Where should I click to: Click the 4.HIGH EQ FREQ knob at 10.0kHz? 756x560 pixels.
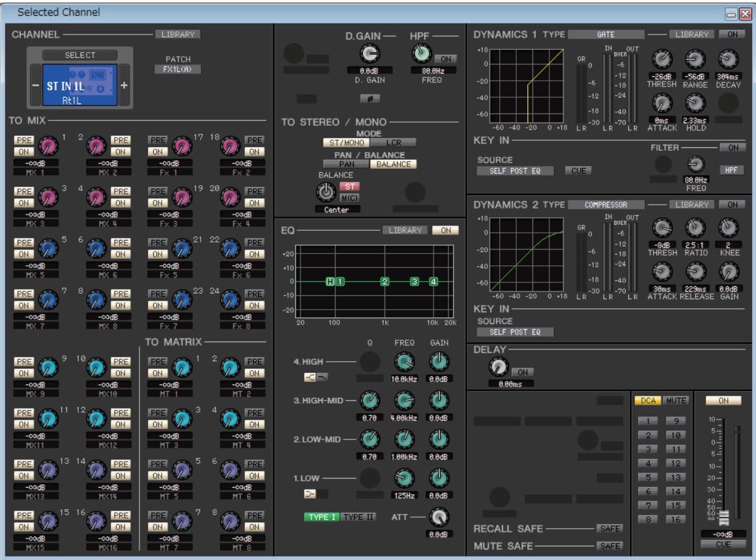coord(404,362)
